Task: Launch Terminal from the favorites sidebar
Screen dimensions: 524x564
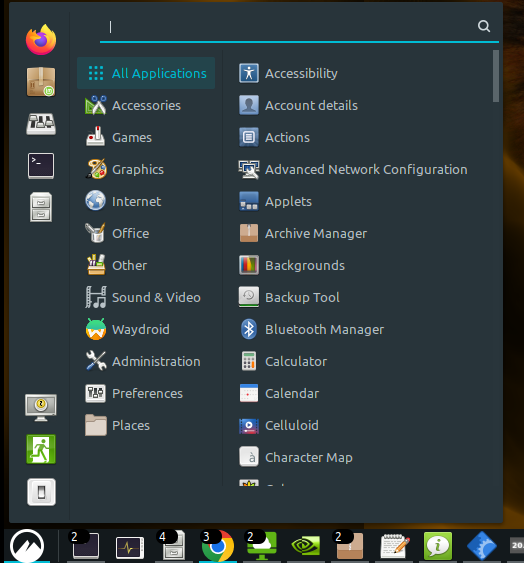Action: click(x=41, y=165)
